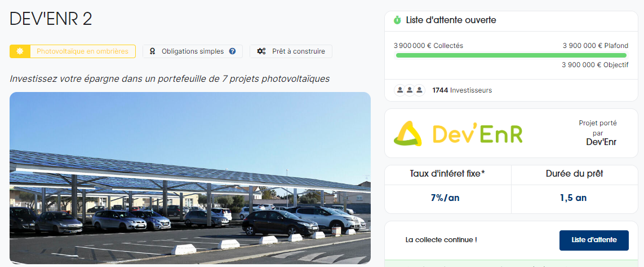This screenshot has height=267, width=644.
Task: Click the 1,5 an loan duration value
Action: [x=574, y=198]
